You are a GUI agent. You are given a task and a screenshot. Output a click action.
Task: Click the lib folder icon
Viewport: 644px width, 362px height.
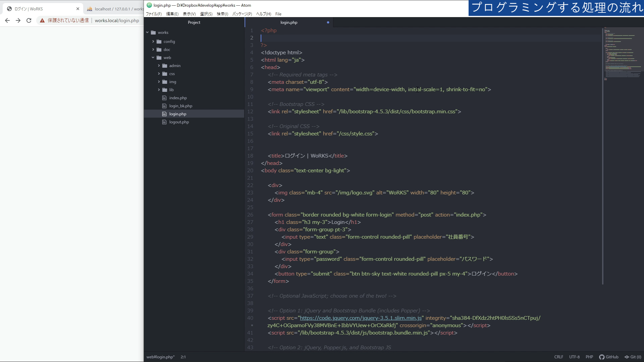(165, 90)
